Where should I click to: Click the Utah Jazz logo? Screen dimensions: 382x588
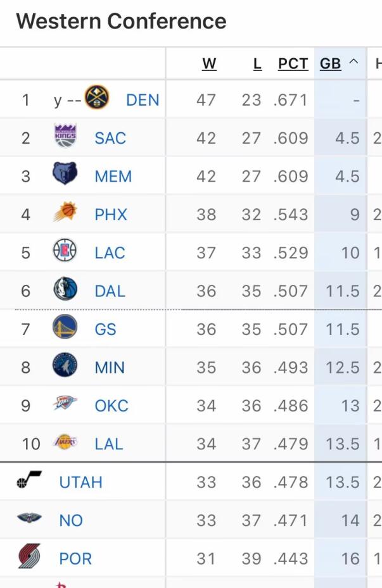pos(29,481)
